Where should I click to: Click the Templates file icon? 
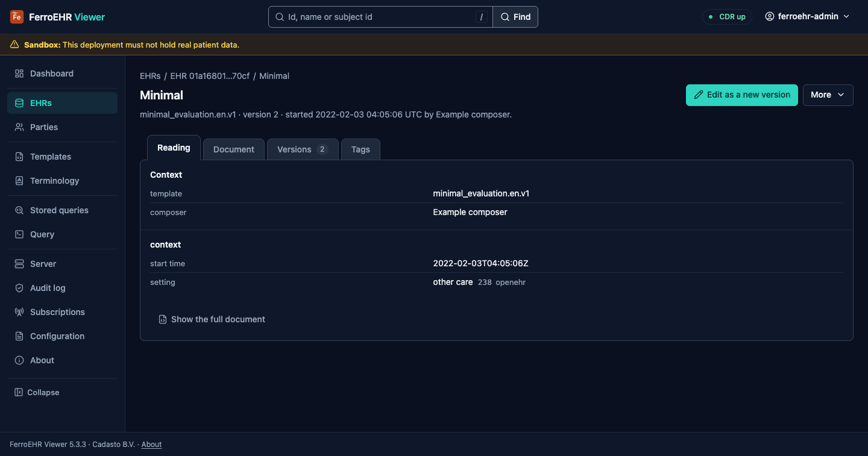tap(19, 157)
